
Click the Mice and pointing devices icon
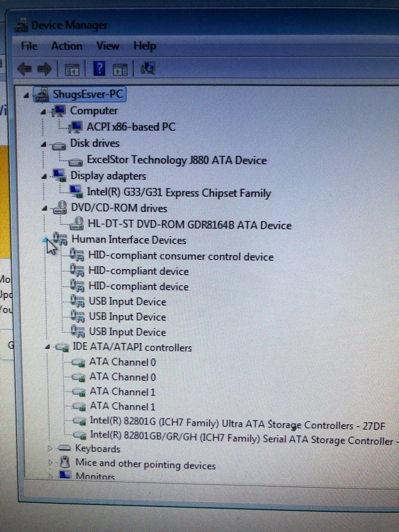tap(65, 463)
